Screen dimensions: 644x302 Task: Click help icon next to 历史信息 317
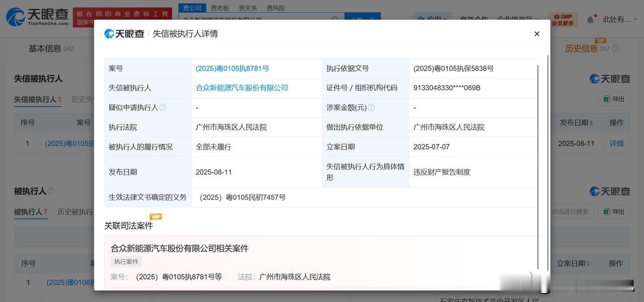point(615,48)
